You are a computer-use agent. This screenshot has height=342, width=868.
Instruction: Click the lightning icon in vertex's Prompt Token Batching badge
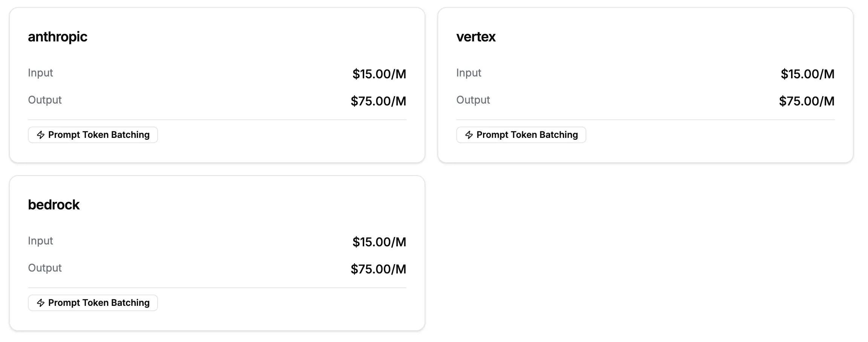click(469, 135)
